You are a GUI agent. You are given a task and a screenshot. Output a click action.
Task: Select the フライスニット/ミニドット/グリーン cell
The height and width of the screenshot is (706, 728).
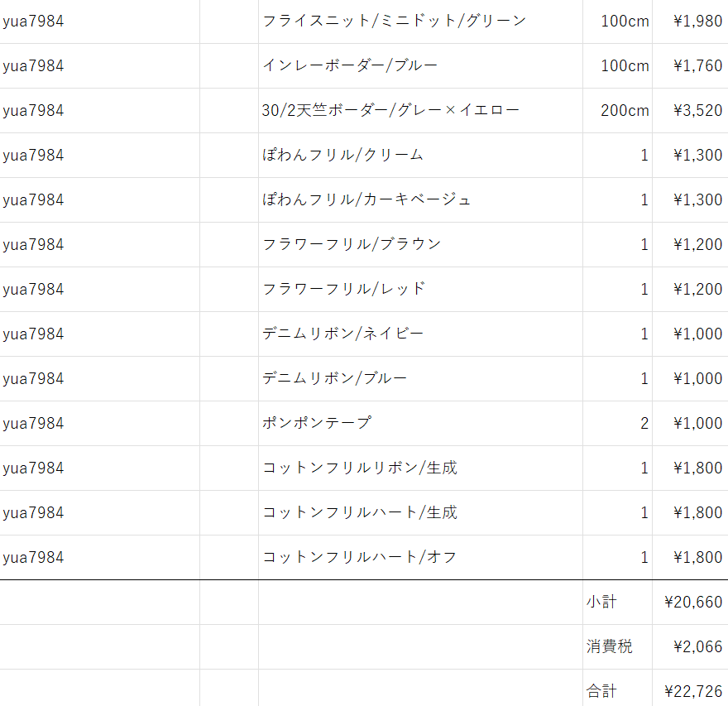[420, 22]
